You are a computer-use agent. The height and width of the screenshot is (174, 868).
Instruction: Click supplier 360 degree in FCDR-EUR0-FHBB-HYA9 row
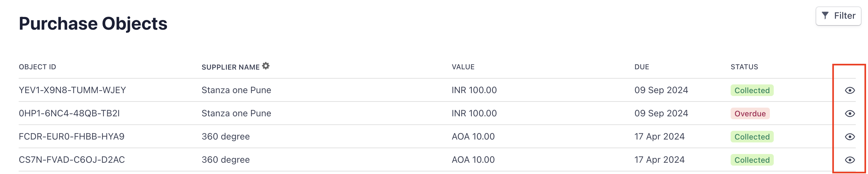(226, 137)
